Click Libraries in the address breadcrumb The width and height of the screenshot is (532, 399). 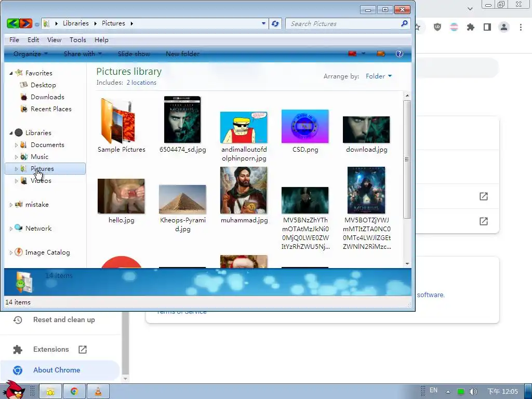[76, 23]
